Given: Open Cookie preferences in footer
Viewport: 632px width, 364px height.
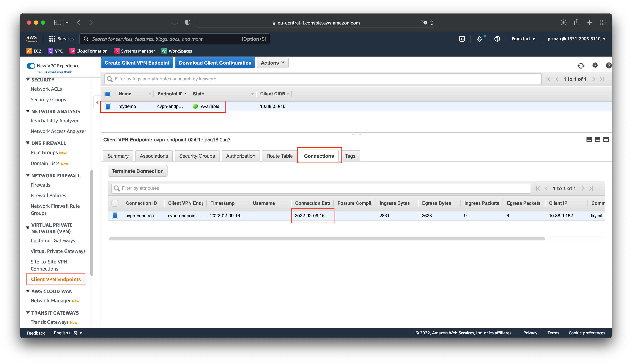Looking at the screenshot, I should [587, 333].
